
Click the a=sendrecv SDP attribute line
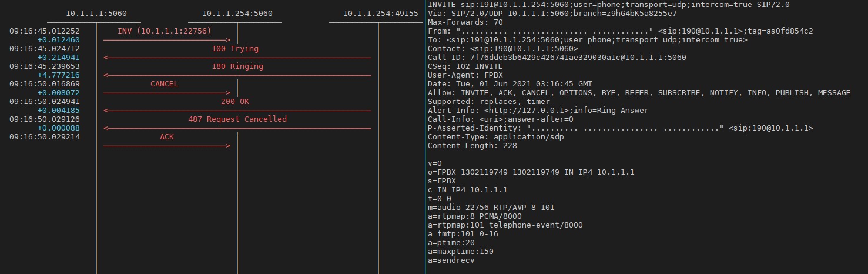451,260
